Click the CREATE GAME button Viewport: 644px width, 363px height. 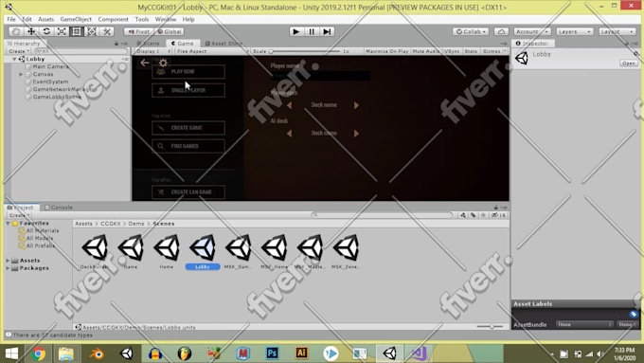tap(188, 128)
